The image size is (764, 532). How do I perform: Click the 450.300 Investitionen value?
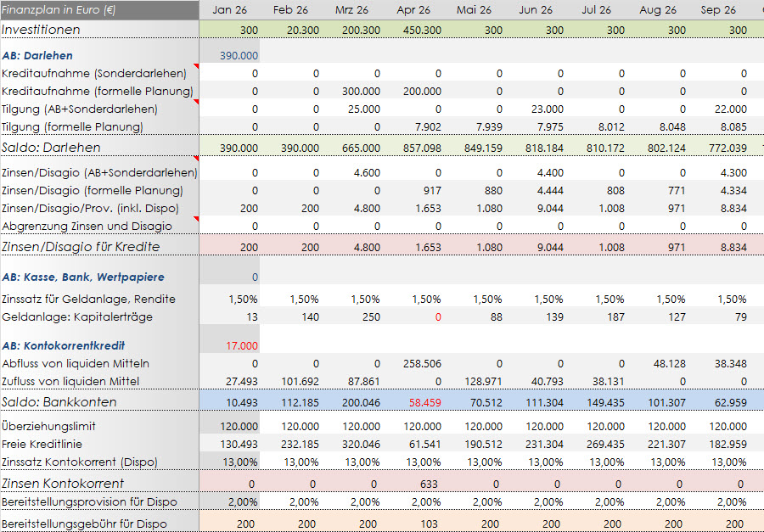[x=420, y=30]
